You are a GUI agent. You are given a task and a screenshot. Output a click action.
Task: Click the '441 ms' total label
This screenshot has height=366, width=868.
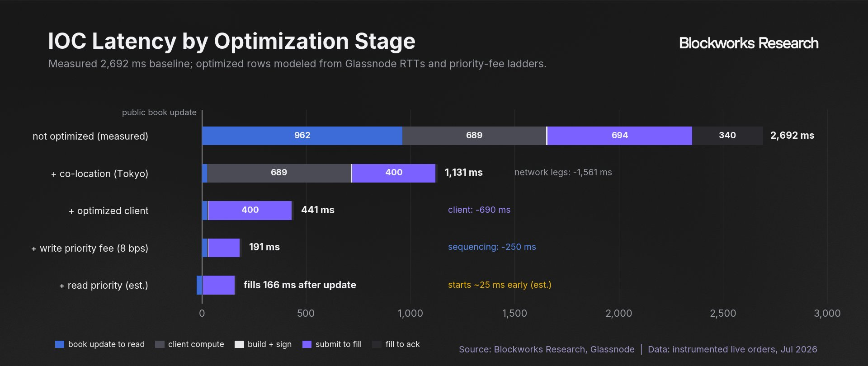(318, 210)
